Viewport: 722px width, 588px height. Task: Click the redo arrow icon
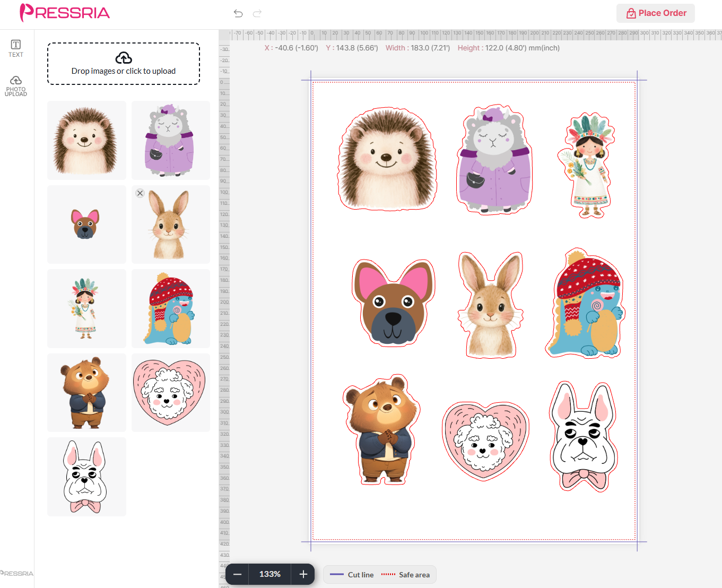(257, 13)
